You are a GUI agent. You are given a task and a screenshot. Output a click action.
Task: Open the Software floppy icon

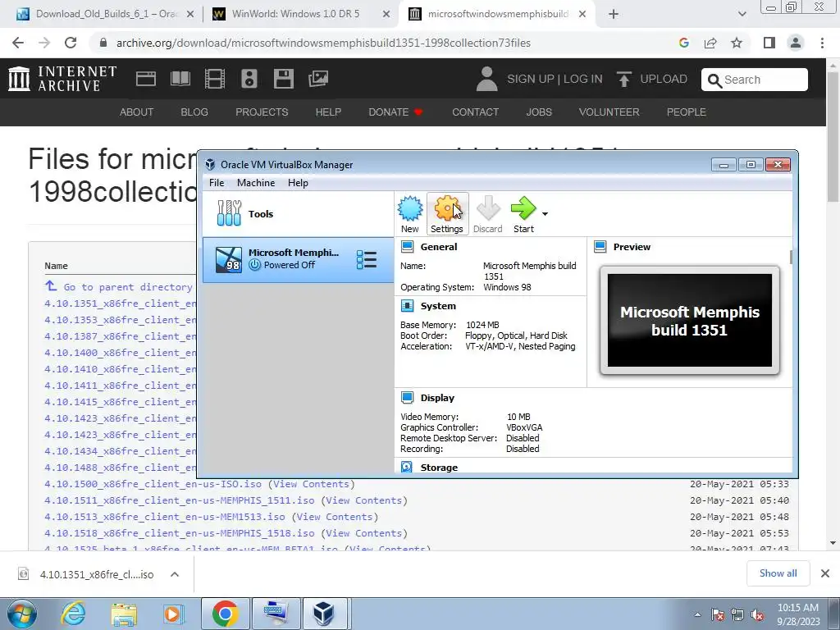tap(283, 79)
